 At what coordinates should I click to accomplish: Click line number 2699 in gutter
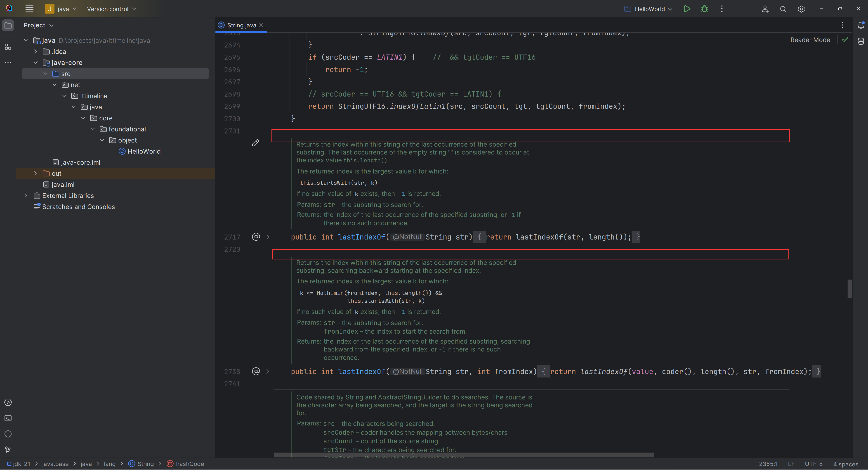232,106
